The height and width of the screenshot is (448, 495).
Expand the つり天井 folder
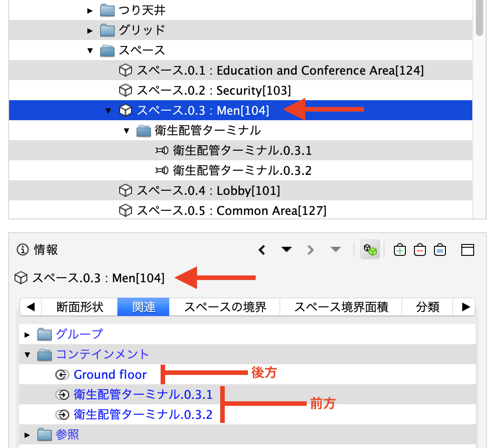coord(90,11)
